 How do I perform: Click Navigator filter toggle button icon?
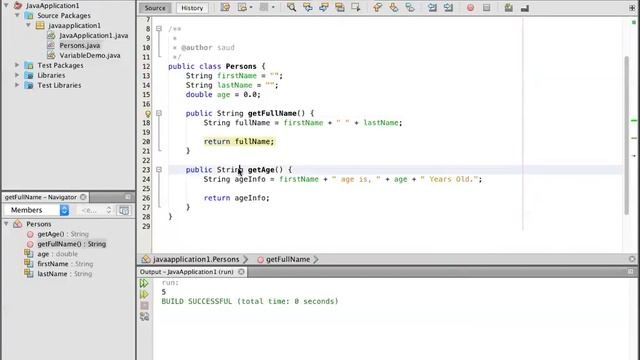point(124,210)
